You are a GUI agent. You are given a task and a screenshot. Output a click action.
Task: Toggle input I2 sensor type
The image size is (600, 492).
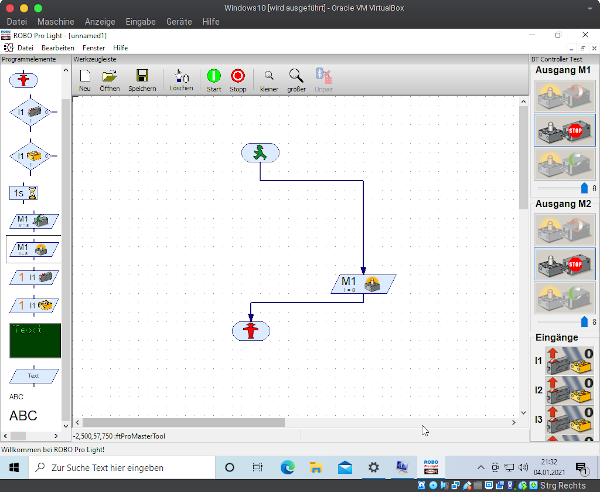tap(570, 390)
